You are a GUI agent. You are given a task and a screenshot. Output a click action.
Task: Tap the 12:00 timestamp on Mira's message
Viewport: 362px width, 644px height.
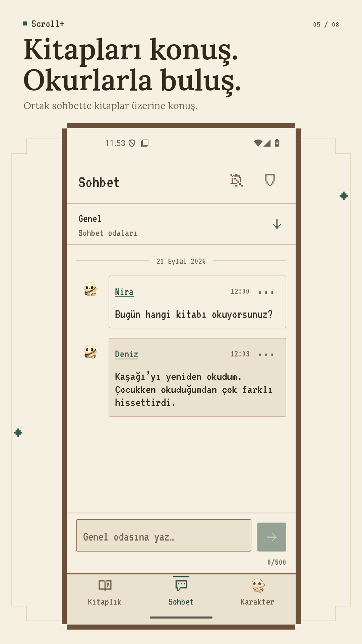240,291
